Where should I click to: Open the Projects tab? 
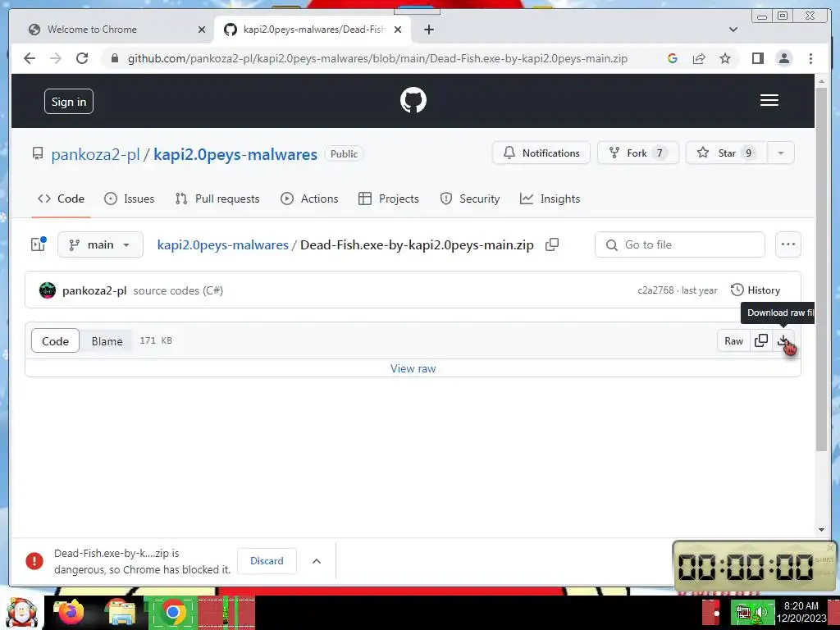point(389,199)
